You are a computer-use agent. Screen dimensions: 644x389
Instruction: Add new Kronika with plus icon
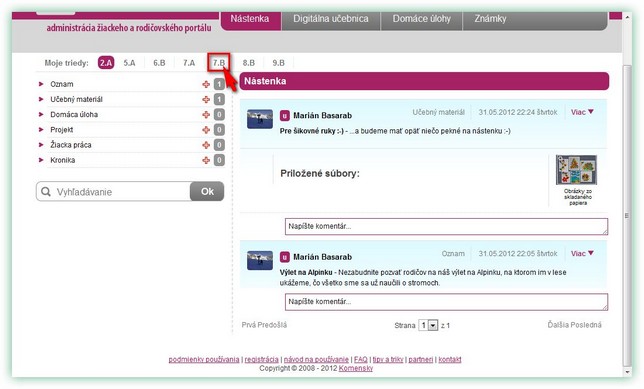pyautogui.click(x=206, y=160)
